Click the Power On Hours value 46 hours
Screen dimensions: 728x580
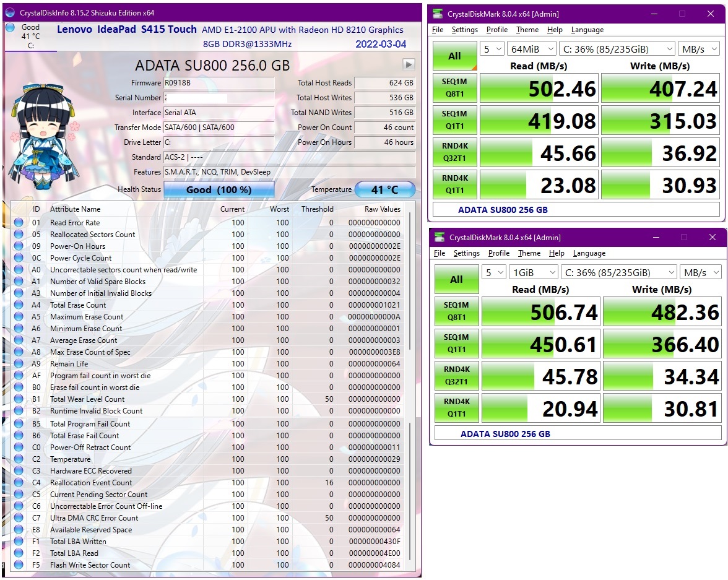(385, 142)
